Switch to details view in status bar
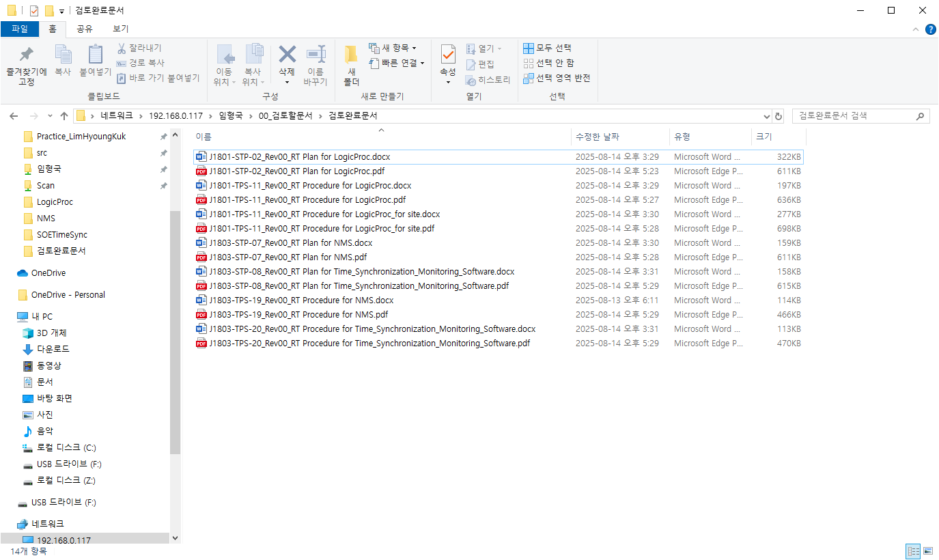Screen dimensions: 939x560 pyautogui.click(x=913, y=551)
